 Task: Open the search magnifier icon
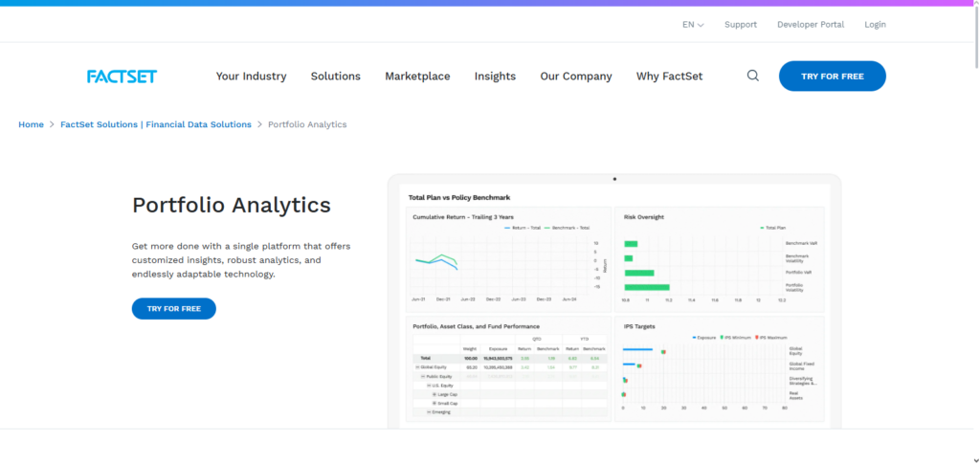click(x=753, y=76)
